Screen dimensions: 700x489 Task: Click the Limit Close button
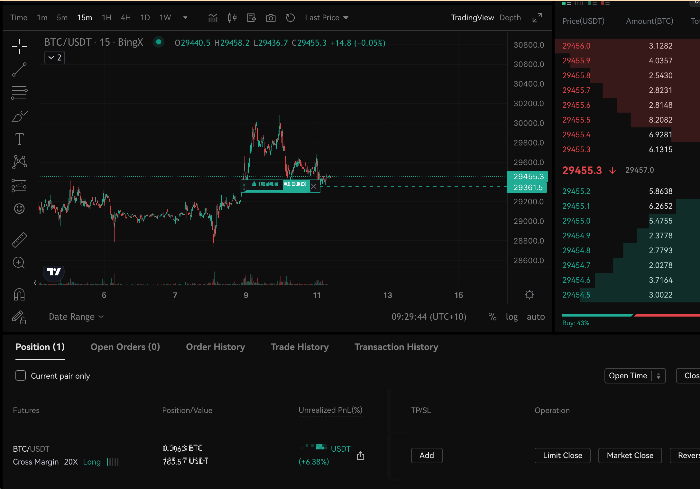562,456
